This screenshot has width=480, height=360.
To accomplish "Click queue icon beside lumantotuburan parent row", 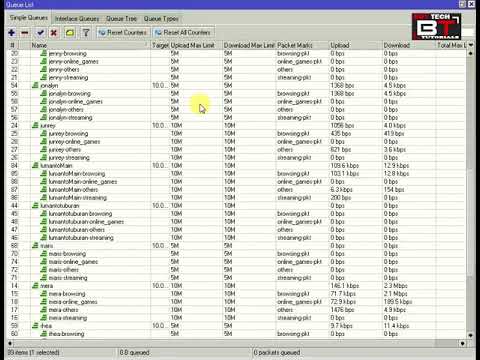I will coord(35,205).
